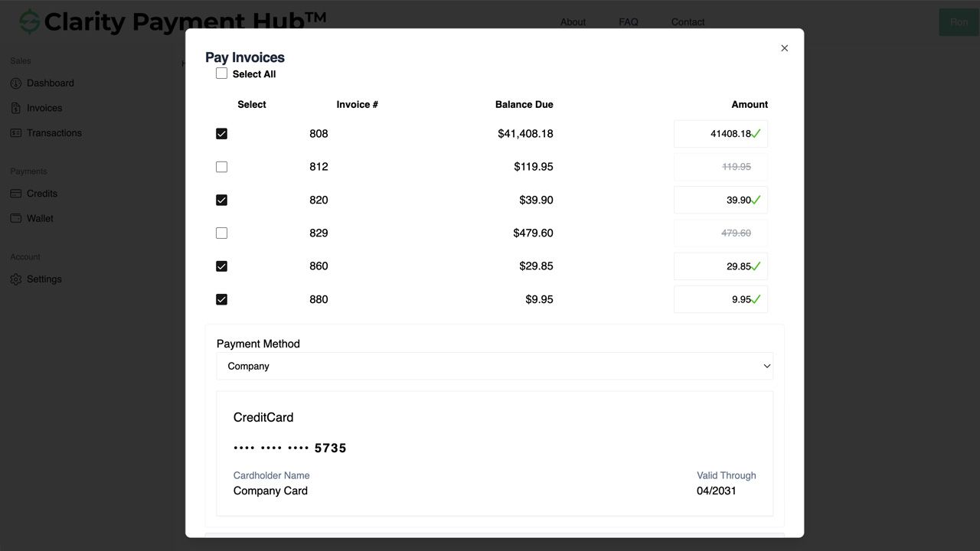Check the checkbox for invoice 812
The image size is (980, 551).
click(x=221, y=166)
